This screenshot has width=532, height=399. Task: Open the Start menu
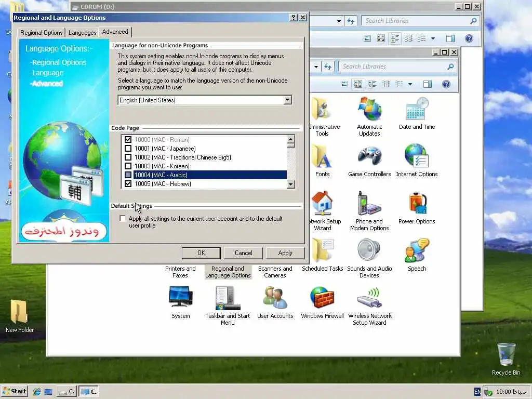click(x=14, y=391)
